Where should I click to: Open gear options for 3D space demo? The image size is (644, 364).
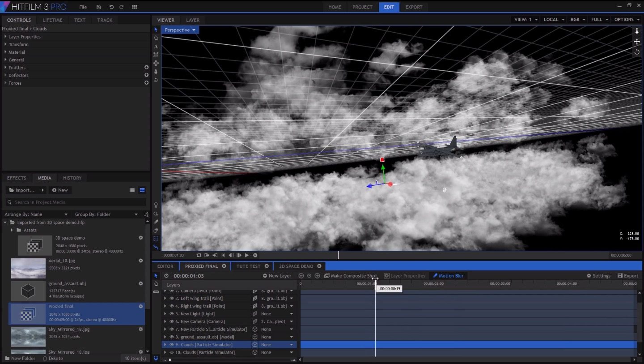pyautogui.click(x=141, y=238)
